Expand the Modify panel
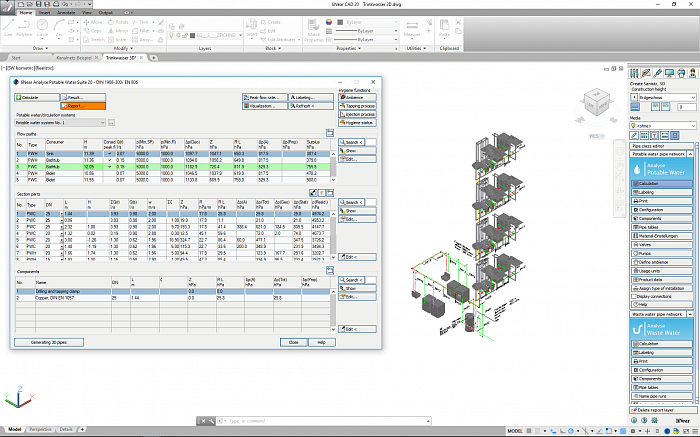The width and height of the screenshot is (700, 437). click(x=124, y=48)
